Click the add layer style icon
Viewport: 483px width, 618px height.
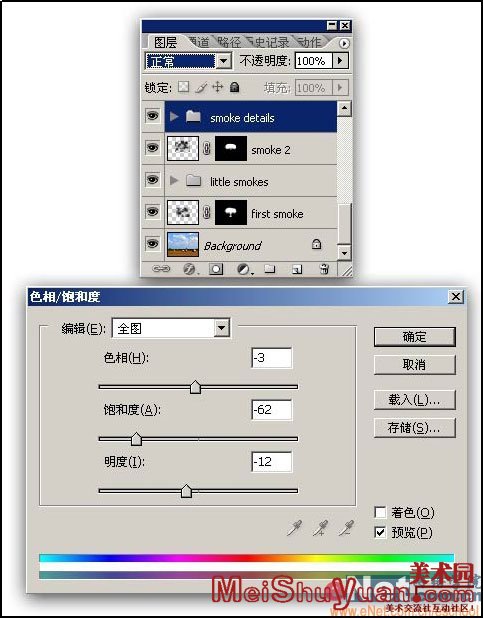coord(190,269)
